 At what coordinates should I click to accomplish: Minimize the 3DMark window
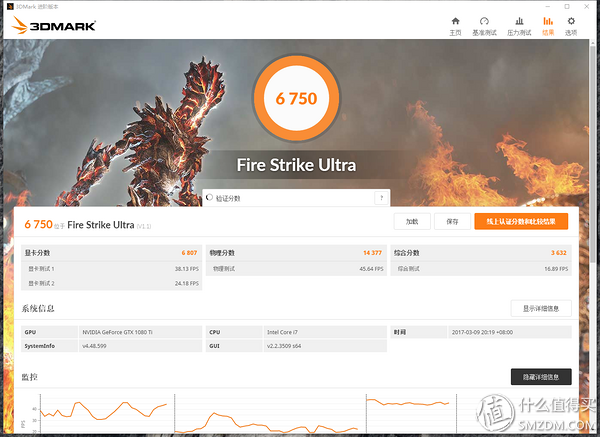(548, 7)
